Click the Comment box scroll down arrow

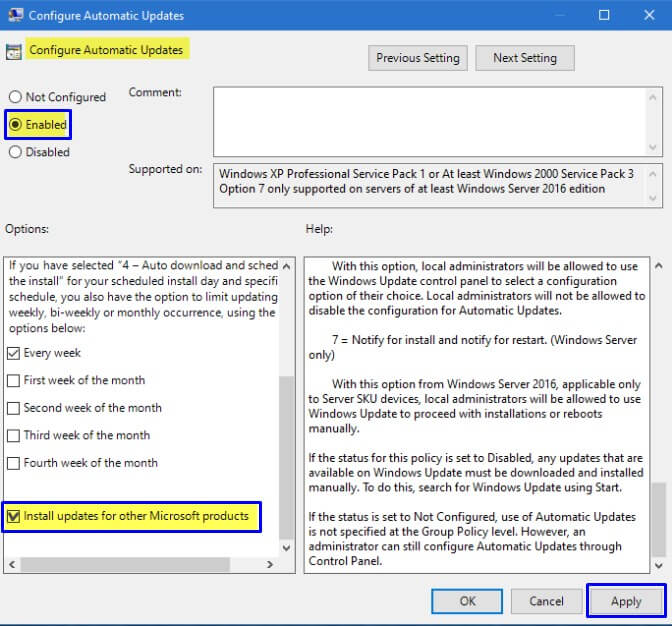coord(652,147)
